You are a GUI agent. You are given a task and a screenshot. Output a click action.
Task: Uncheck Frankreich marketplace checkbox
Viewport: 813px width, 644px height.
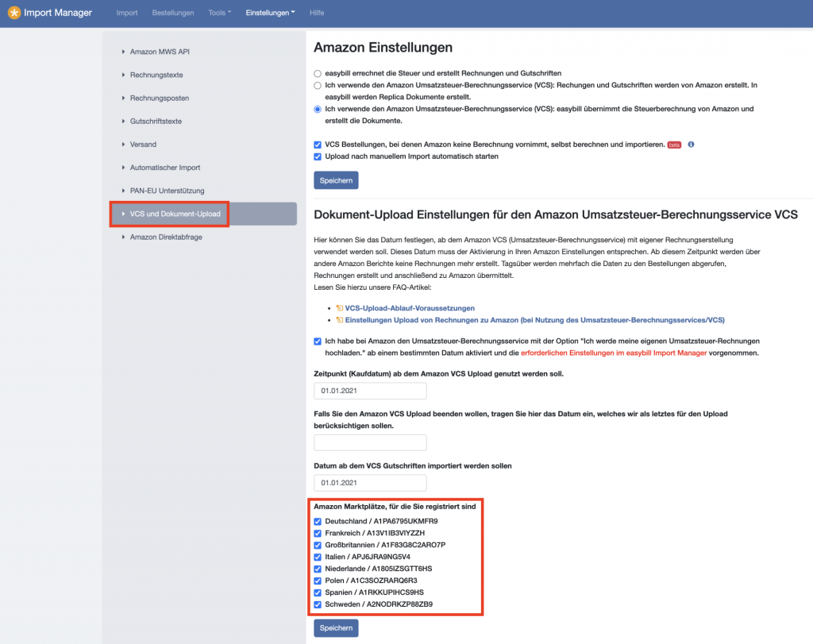click(318, 534)
